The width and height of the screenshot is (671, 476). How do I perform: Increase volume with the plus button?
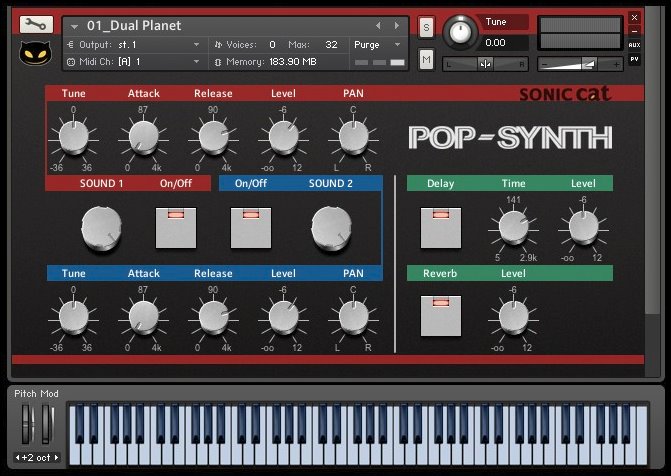(x=616, y=65)
